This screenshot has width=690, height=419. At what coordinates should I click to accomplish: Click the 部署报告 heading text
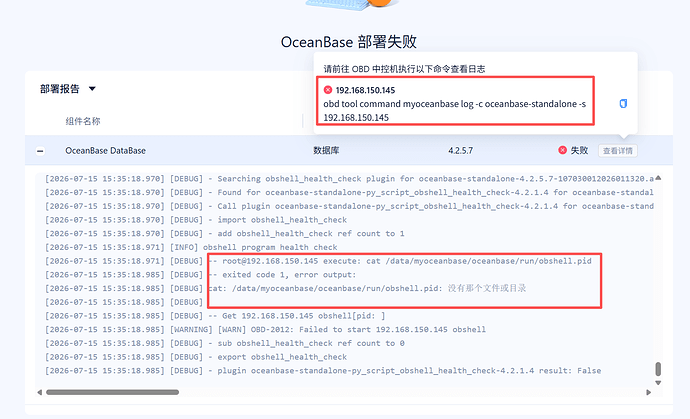tap(59, 89)
